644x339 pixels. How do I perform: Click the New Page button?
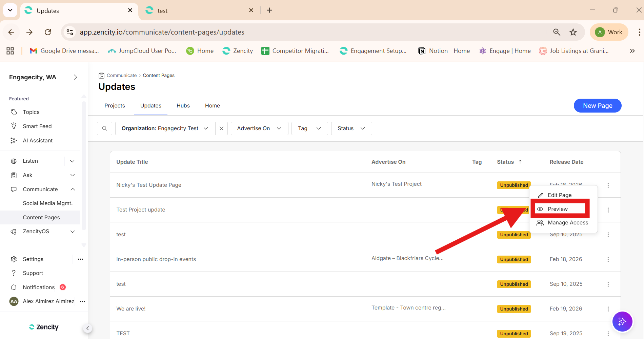click(x=597, y=106)
